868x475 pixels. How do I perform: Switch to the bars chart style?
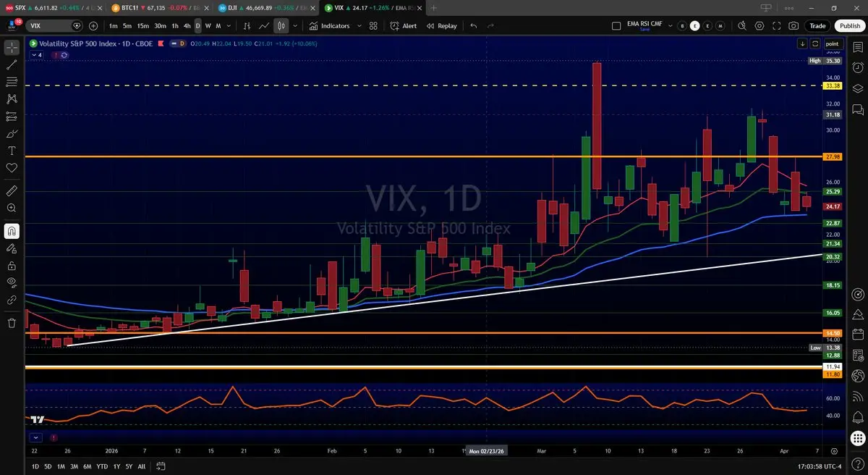point(247,25)
